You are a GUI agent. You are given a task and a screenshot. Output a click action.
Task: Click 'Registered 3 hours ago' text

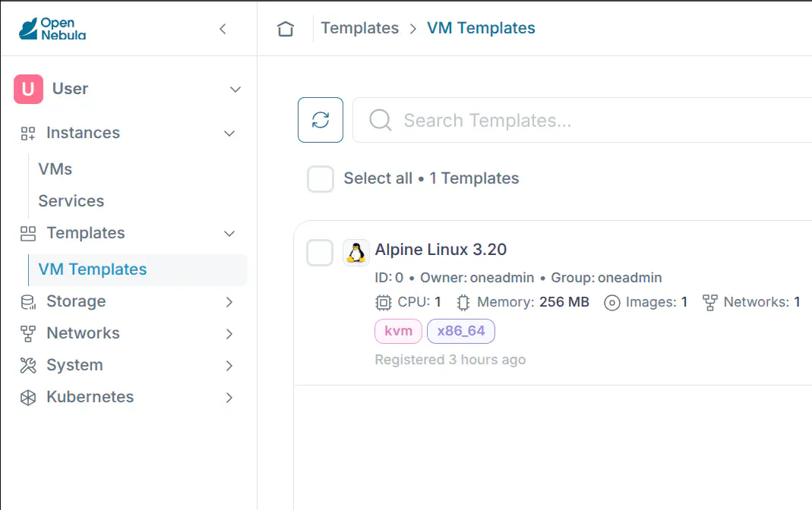pyautogui.click(x=450, y=360)
